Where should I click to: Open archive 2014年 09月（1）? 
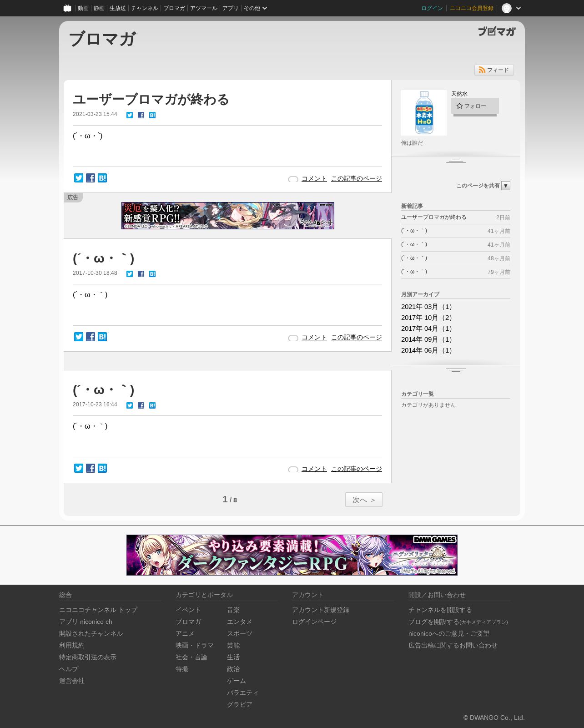[x=428, y=339]
